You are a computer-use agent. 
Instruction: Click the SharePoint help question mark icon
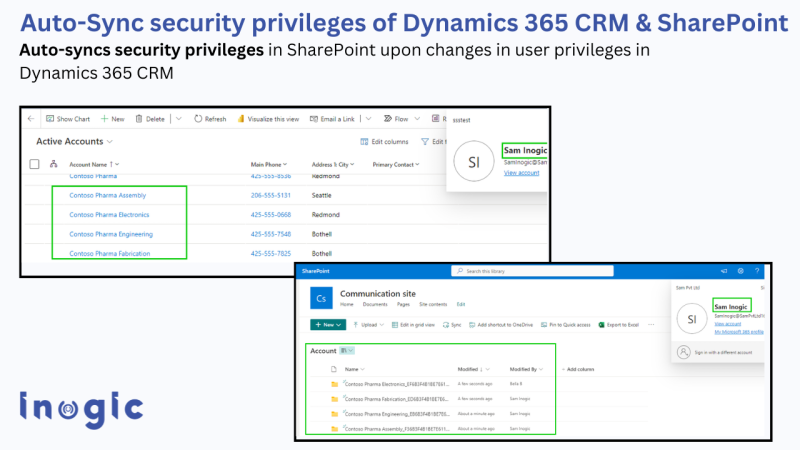click(757, 271)
